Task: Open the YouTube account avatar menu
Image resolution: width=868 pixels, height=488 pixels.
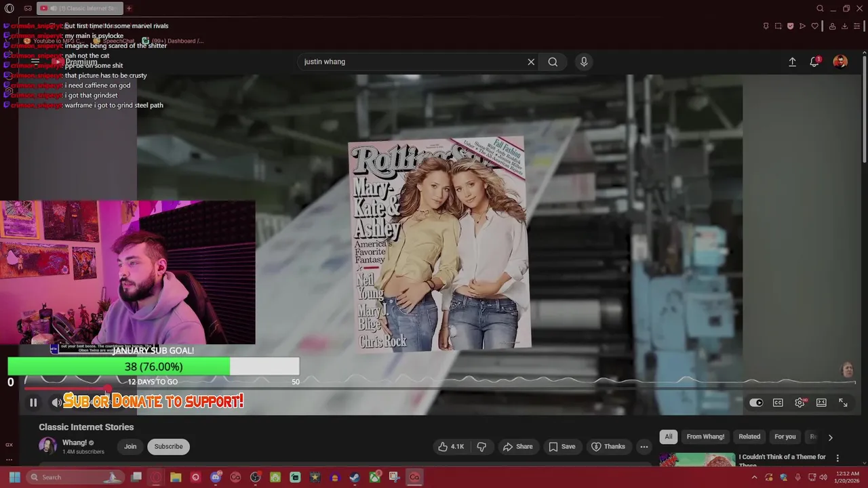Action: [x=840, y=62]
